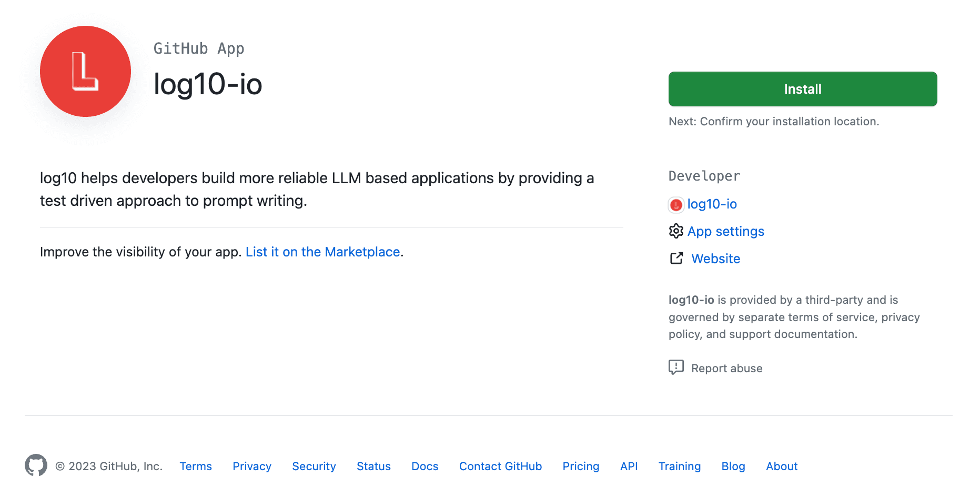Open the log10-io developer profile link
This screenshot has width=980, height=496.
pyautogui.click(x=712, y=204)
